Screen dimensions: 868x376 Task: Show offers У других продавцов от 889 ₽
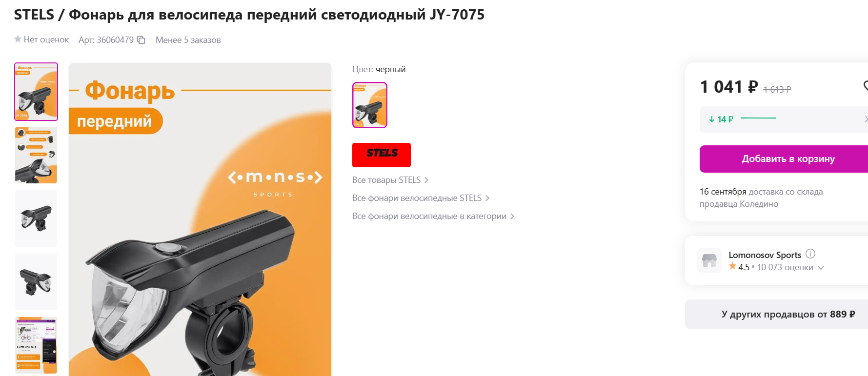click(777, 315)
